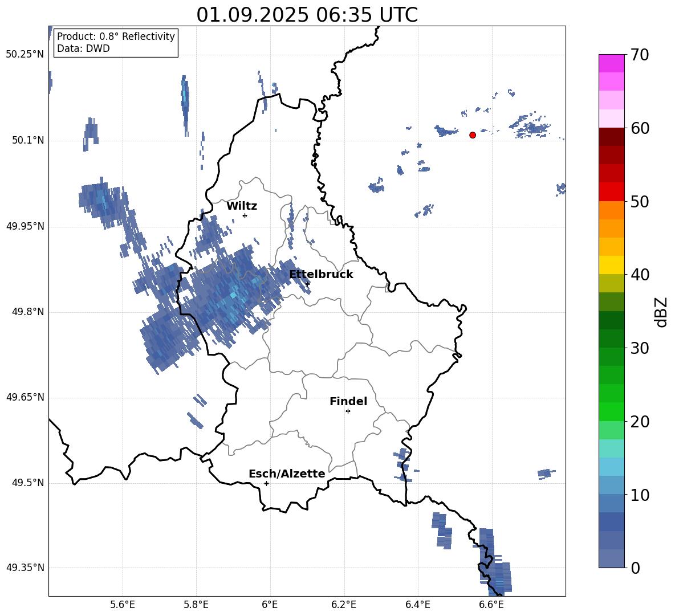This screenshot has height=616, width=675.
Task: Click the 6.6°E longitude label
Action: point(491,605)
